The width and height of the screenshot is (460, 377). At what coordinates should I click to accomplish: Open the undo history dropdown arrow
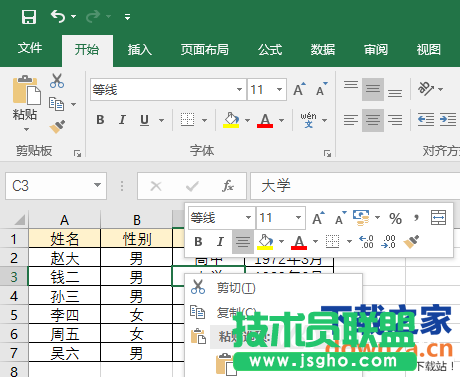(73, 16)
